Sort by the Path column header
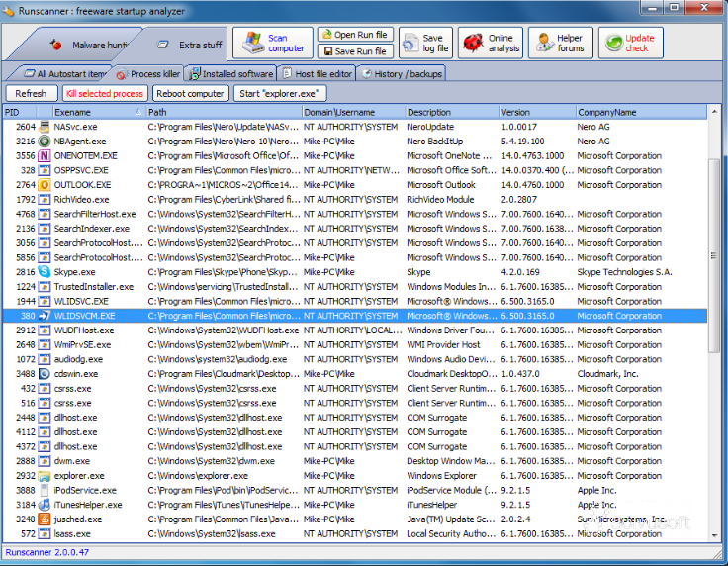Image resolution: width=728 pixels, height=566 pixels. 224,112
